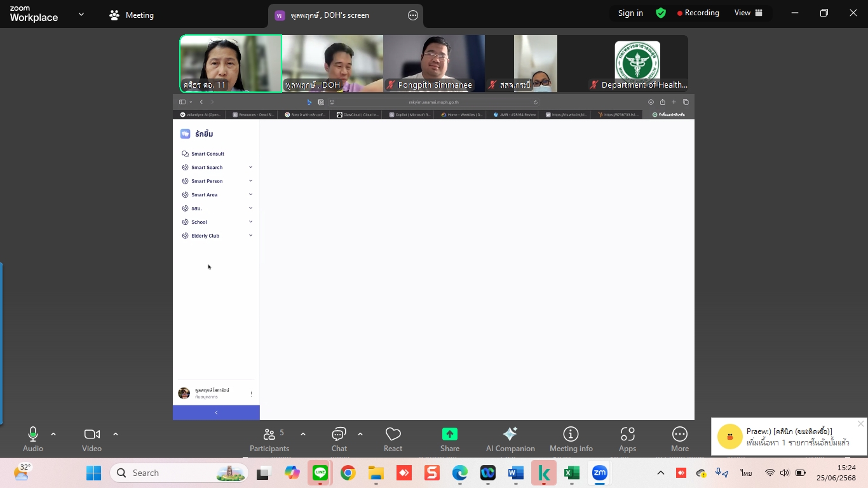The image size is (868, 488).
Task: Open the Audio options caret
Action: pos(53,434)
